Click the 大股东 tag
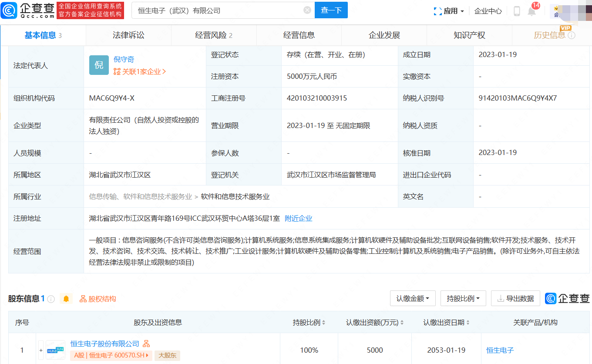The width and height of the screenshot is (592, 364). (x=168, y=355)
